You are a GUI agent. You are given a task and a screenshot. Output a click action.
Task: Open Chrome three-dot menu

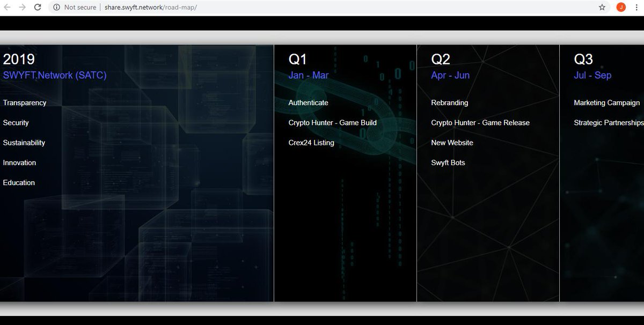pyautogui.click(x=636, y=8)
